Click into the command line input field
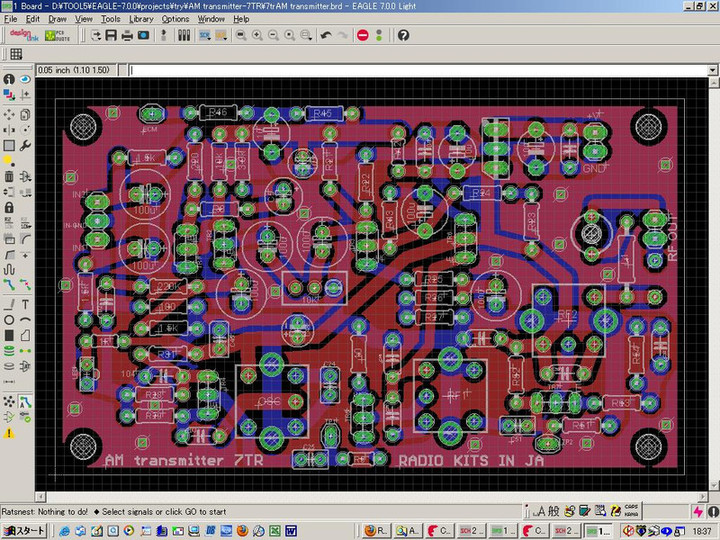 point(400,71)
